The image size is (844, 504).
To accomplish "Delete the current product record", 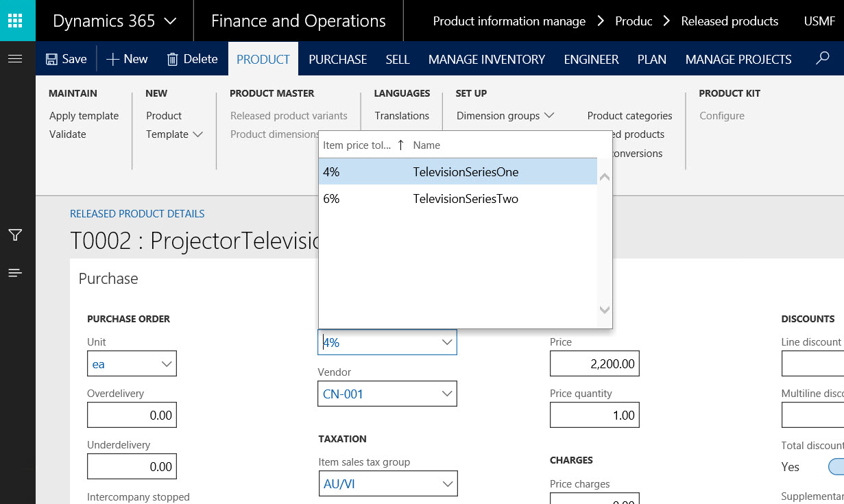I will [192, 59].
